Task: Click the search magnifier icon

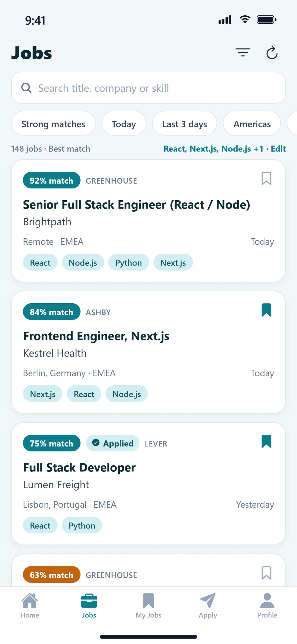Action: coord(26,88)
